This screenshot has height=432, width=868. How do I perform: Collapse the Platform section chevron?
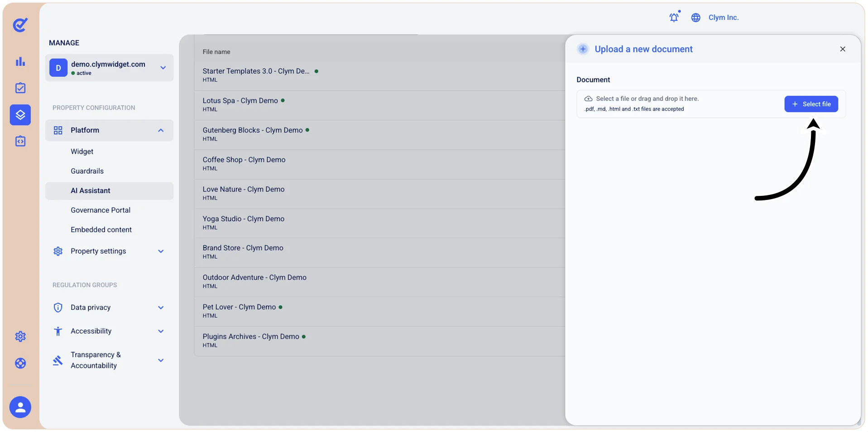[x=161, y=130]
